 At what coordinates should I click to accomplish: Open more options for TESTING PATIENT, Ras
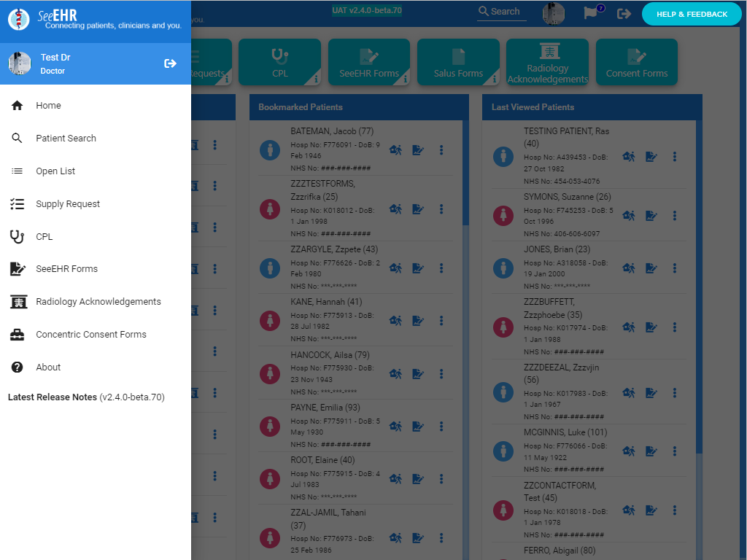(x=675, y=157)
